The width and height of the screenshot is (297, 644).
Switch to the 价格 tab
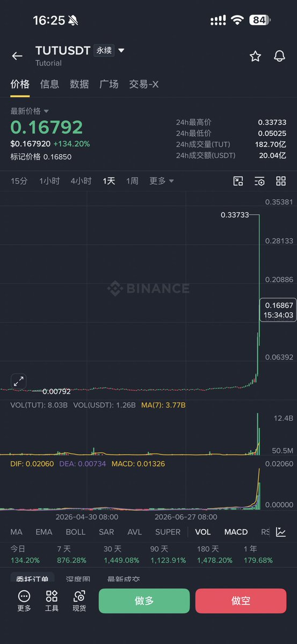tap(20, 84)
